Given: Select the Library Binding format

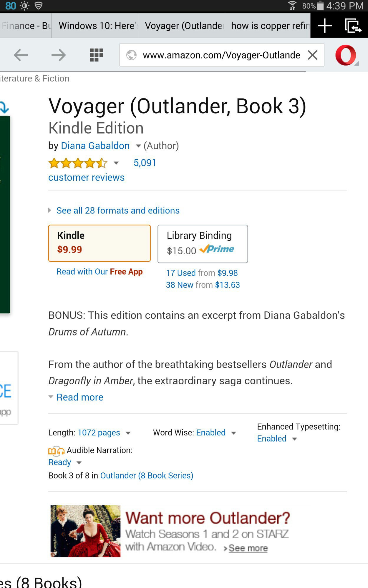Looking at the screenshot, I should [203, 244].
